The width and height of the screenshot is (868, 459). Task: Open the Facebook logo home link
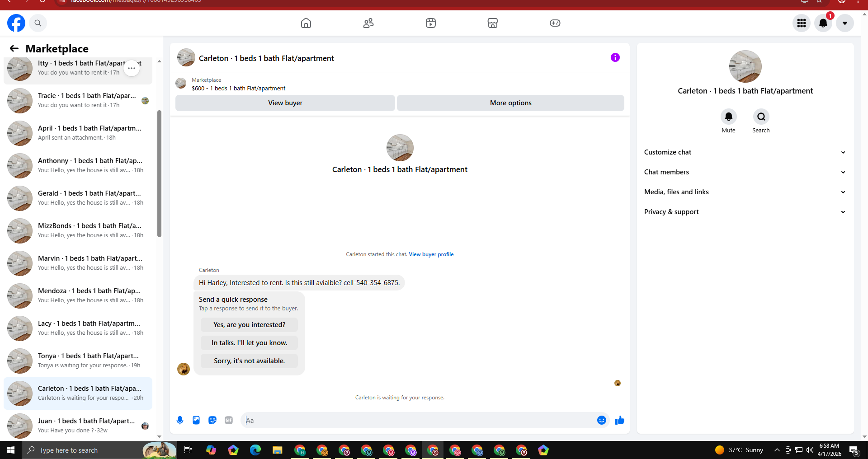[x=16, y=23]
